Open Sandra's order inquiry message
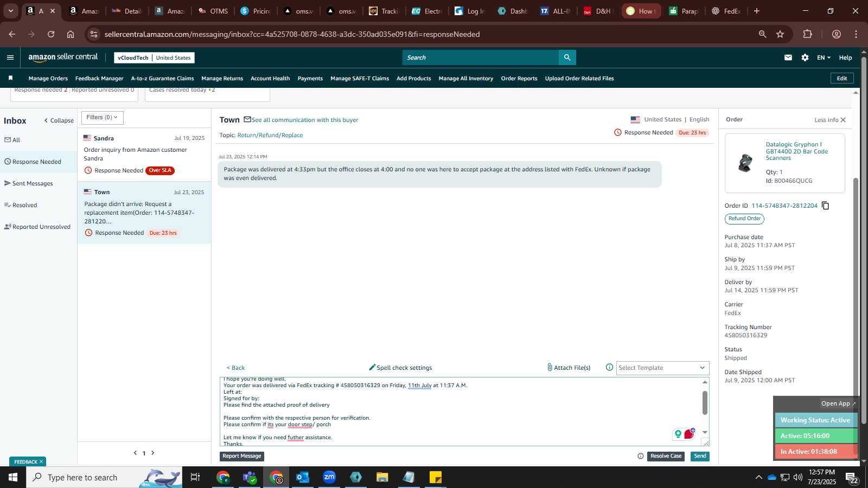The width and height of the screenshot is (868, 488). 144,154
